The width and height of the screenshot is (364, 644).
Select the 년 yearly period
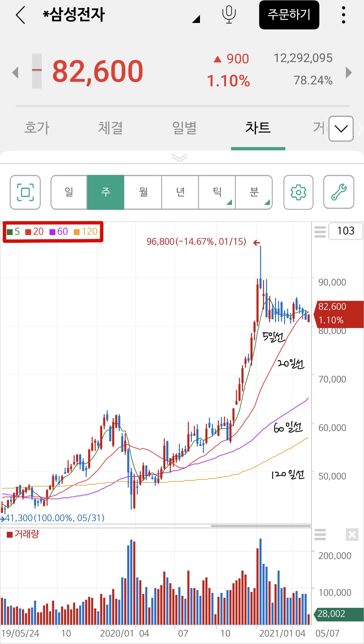point(180,192)
